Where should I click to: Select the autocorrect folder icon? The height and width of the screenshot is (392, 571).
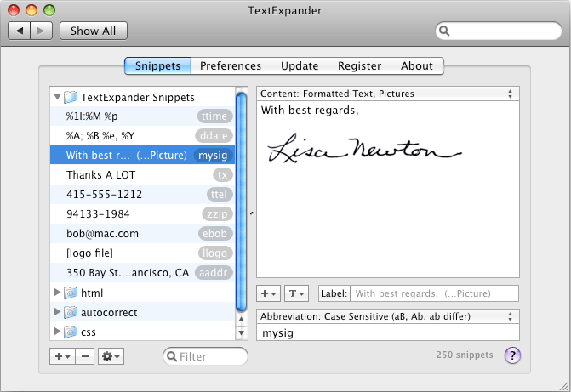71,312
